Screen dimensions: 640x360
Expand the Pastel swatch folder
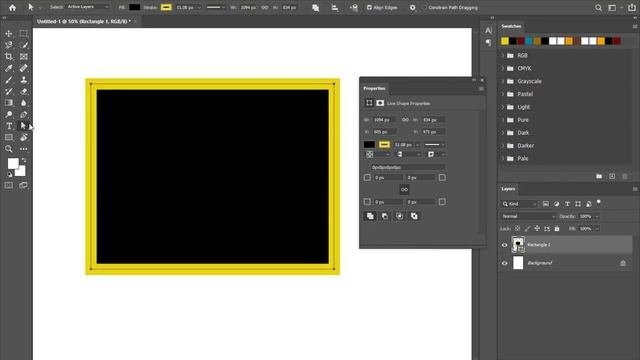tap(503, 94)
